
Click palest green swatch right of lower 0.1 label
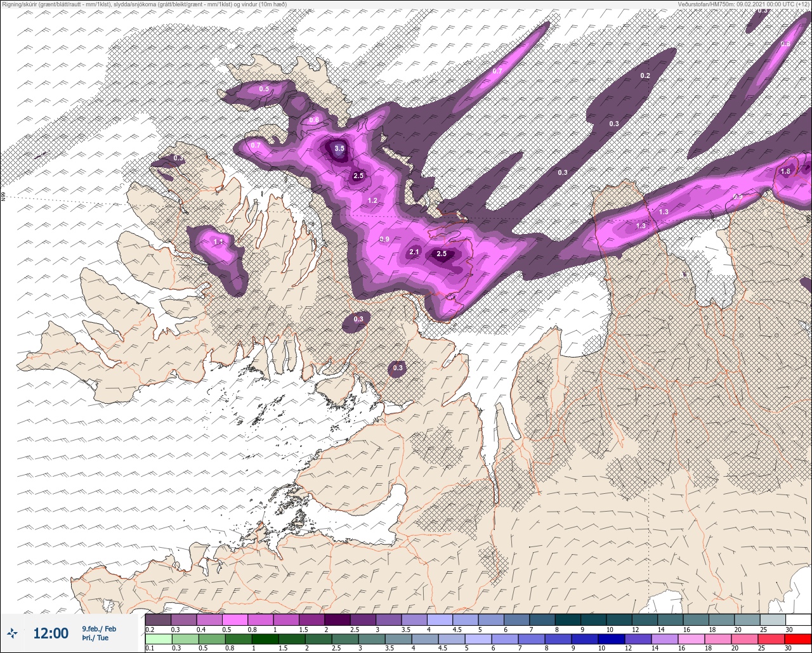(158, 638)
